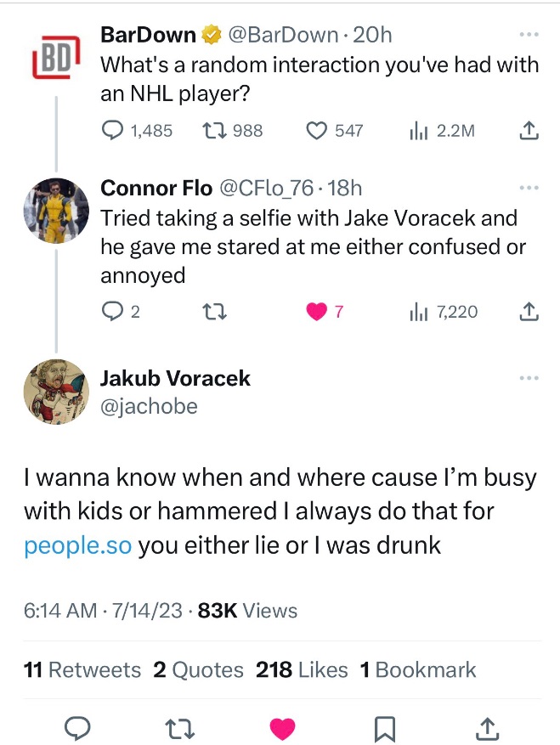
Task: Retweet Jakub Voracek's tweet
Action: [179, 728]
